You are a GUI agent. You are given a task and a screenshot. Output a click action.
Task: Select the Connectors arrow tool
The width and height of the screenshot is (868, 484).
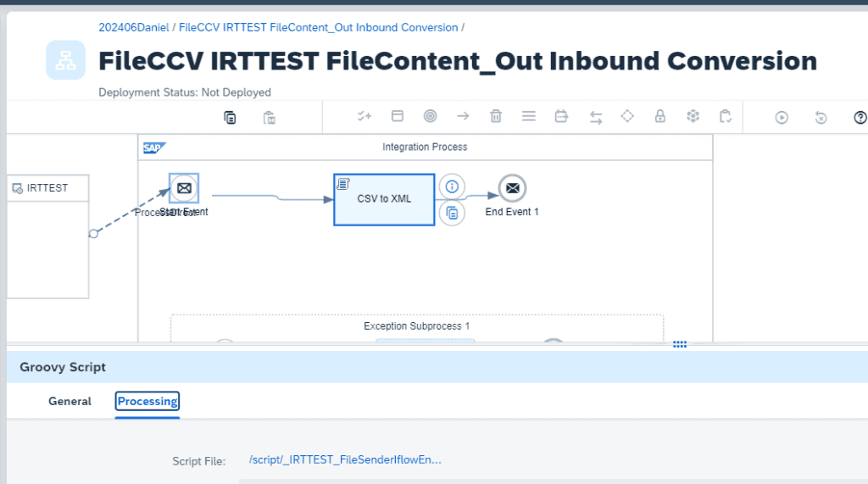(x=464, y=116)
